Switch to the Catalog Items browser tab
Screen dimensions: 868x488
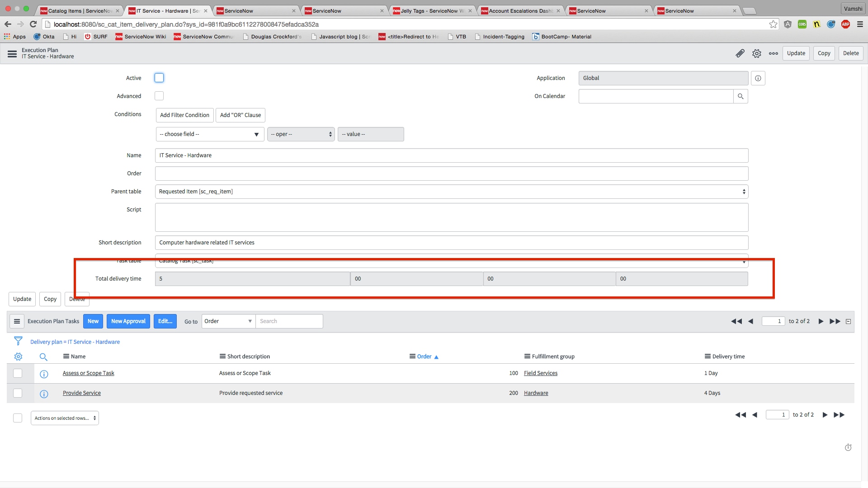(77, 10)
